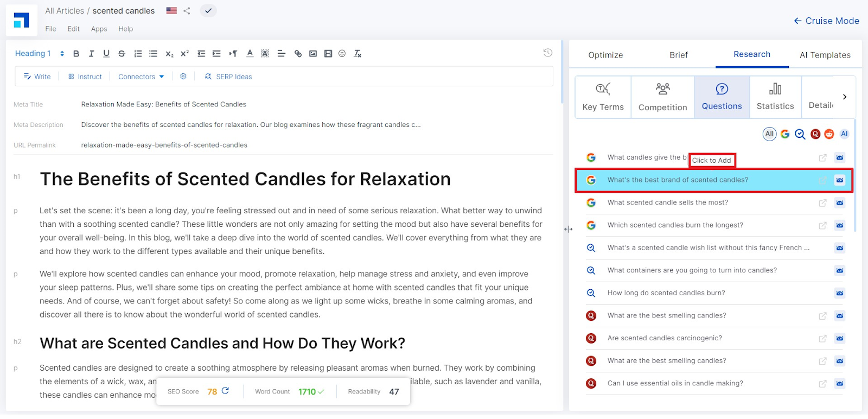Open the Statistics section
Screen dimensions: 868x419
point(775,97)
